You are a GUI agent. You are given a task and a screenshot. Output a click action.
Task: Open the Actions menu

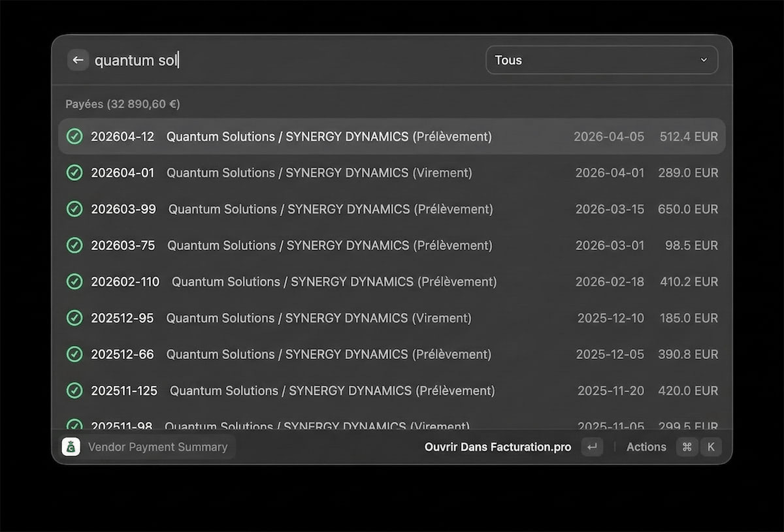tap(646, 447)
